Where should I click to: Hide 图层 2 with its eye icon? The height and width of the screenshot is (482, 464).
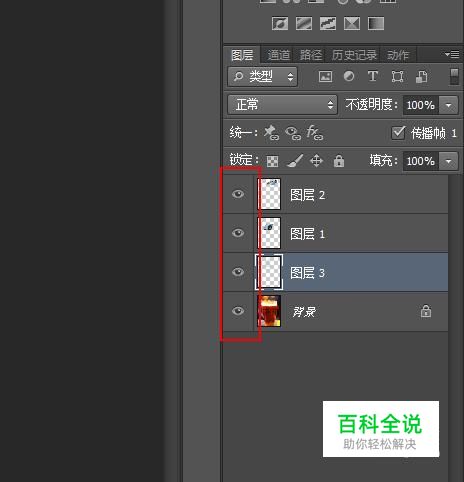coord(238,194)
